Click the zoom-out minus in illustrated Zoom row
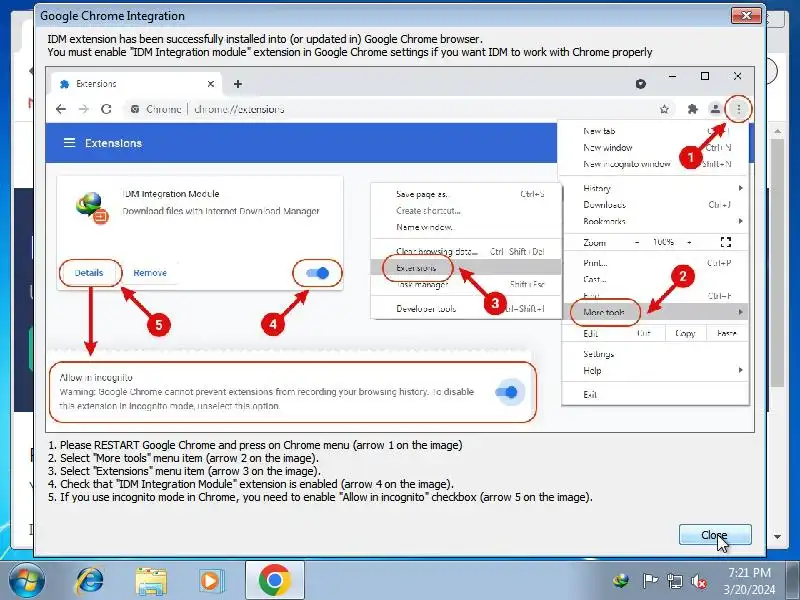The width and height of the screenshot is (800, 600). pyautogui.click(x=637, y=242)
